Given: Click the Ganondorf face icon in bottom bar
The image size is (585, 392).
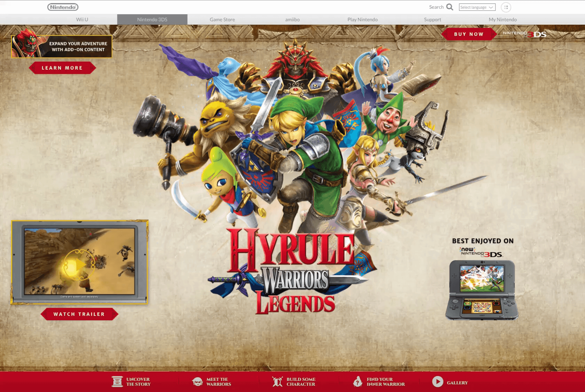Looking at the screenshot, I should pyautogui.click(x=197, y=382).
